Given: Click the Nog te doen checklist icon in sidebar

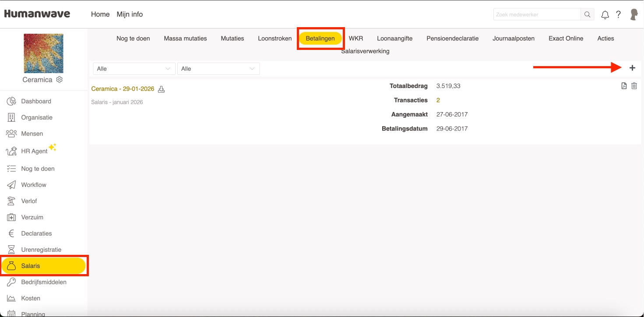Looking at the screenshot, I should (11, 169).
